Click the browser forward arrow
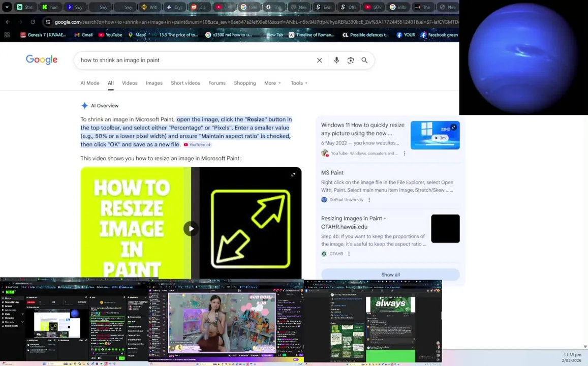588x366 pixels. 20,22
